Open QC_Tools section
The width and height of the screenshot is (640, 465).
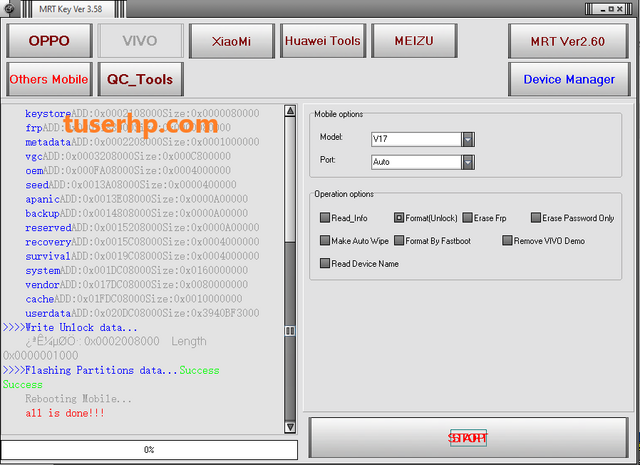coord(140,79)
